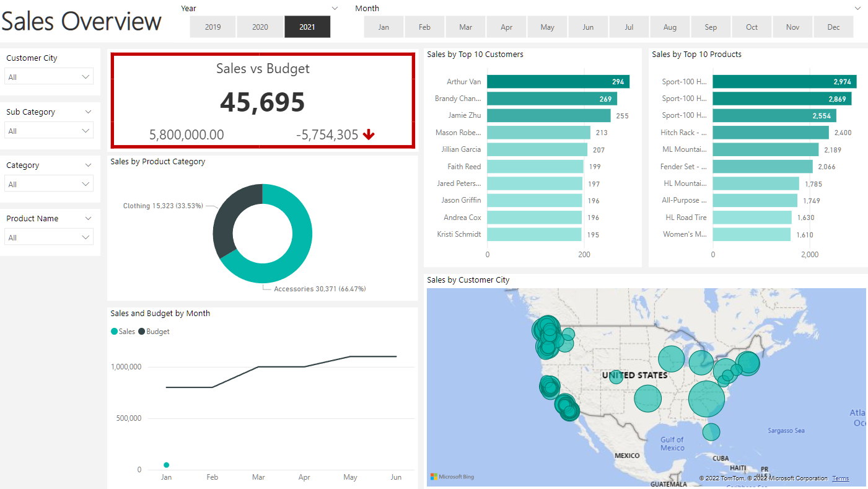
Task: Select the All-Purpose product bar
Action: 755,200
